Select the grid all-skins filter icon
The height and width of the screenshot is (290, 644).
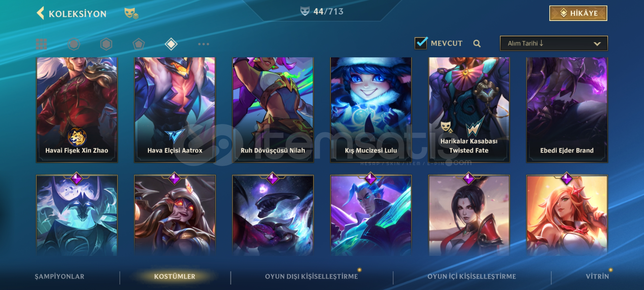coord(41,44)
